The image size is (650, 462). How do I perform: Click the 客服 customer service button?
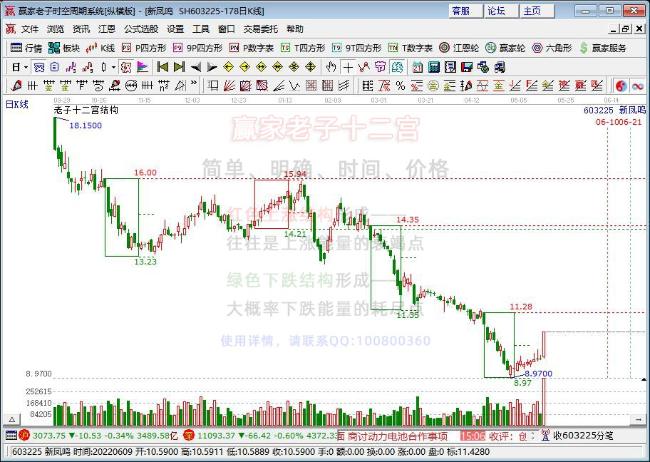(466, 11)
